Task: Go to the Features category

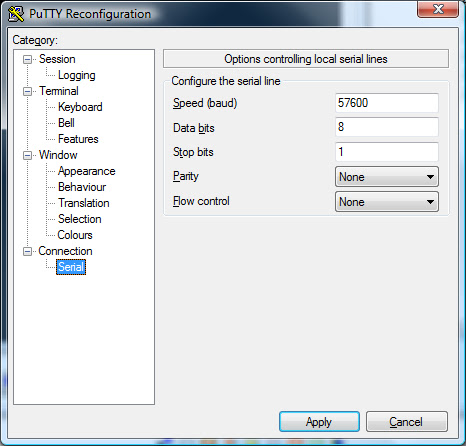Action: (78, 139)
